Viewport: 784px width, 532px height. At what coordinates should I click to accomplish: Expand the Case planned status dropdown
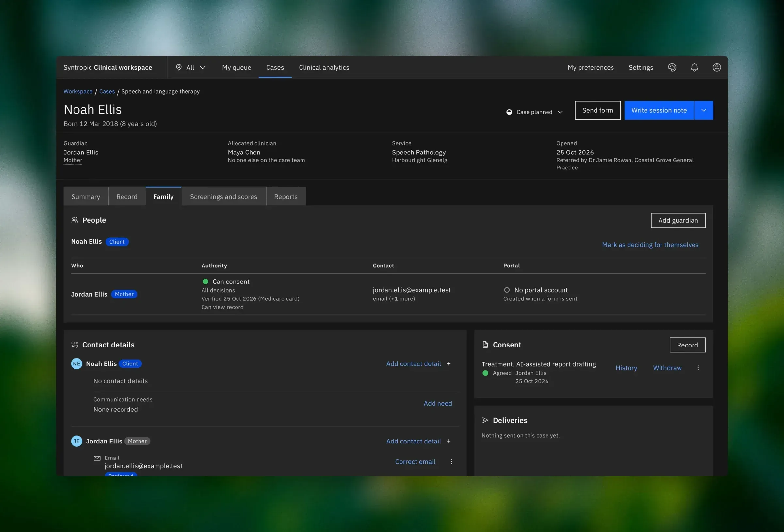pyautogui.click(x=534, y=112)
